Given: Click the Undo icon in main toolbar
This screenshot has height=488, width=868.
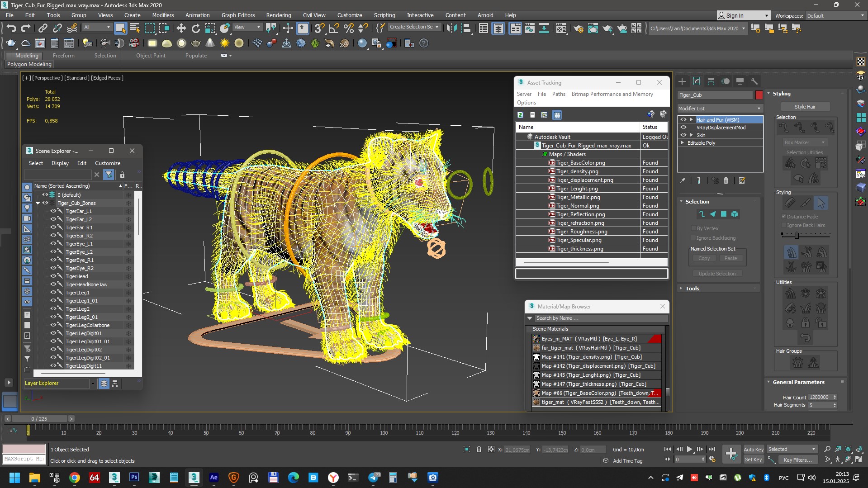Looking at the screenshot, I should [11, 28].
